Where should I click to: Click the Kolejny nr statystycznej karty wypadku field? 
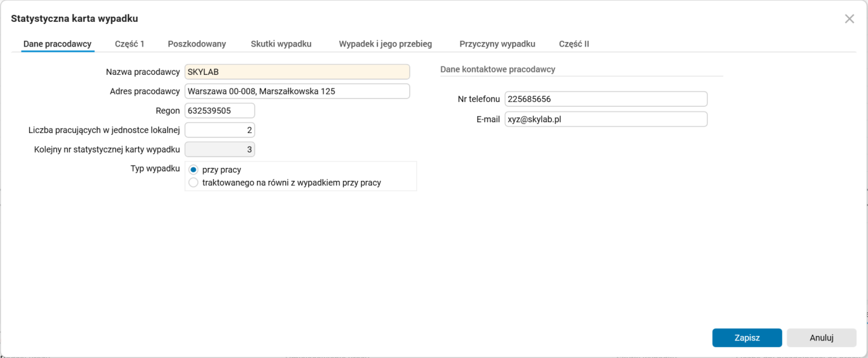pyautogui.click(x=220, y=149)
